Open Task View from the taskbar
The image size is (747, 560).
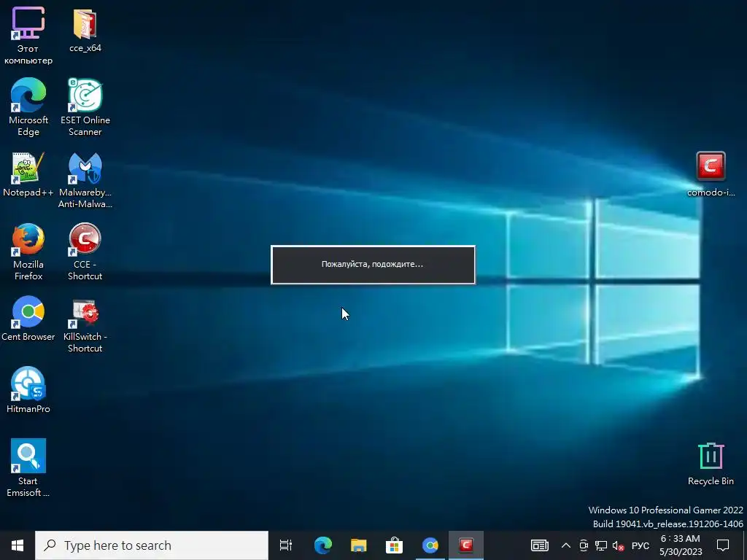point(286,545)
